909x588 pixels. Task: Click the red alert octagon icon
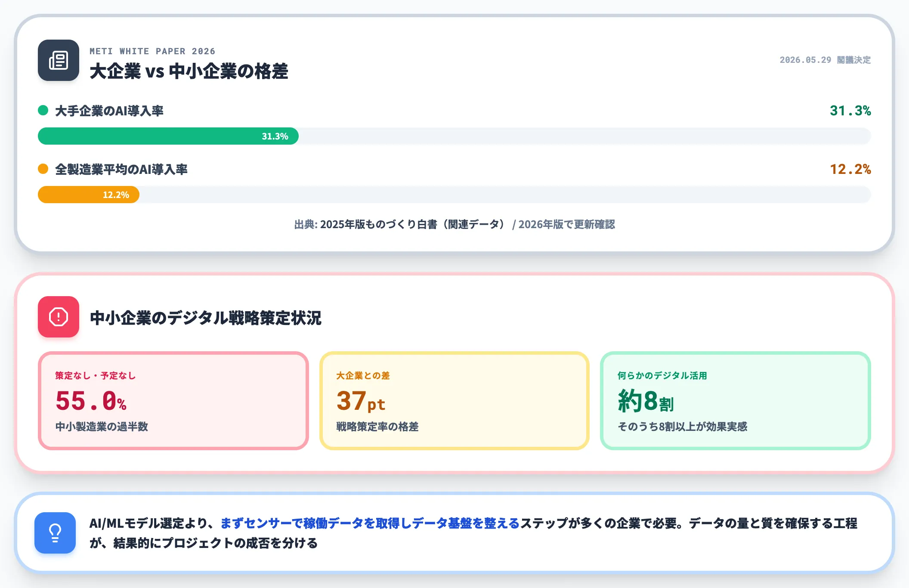click(x=59, y=317)
